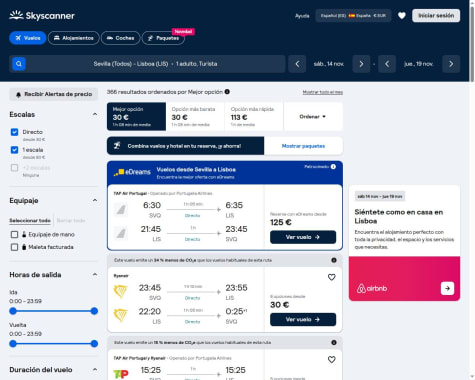Toggle the Directo stops checkbox
The height and width of the screenshot is (380, 475).
coord(14,132)
